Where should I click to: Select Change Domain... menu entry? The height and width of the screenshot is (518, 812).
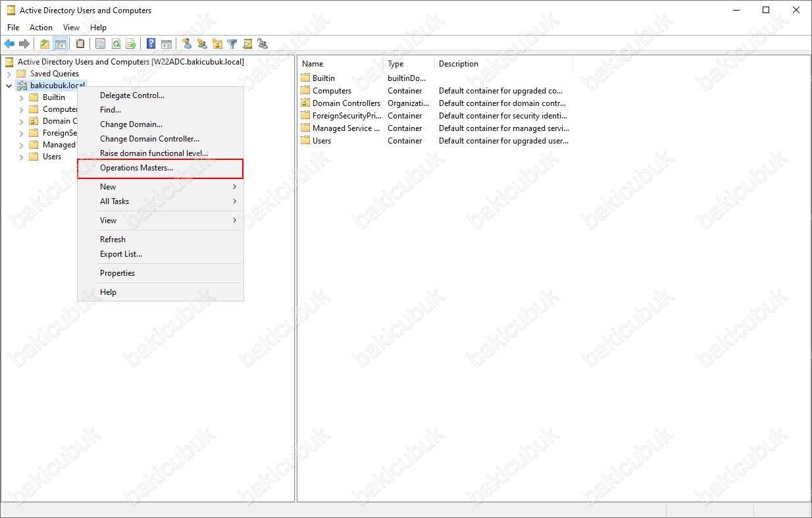161,124
